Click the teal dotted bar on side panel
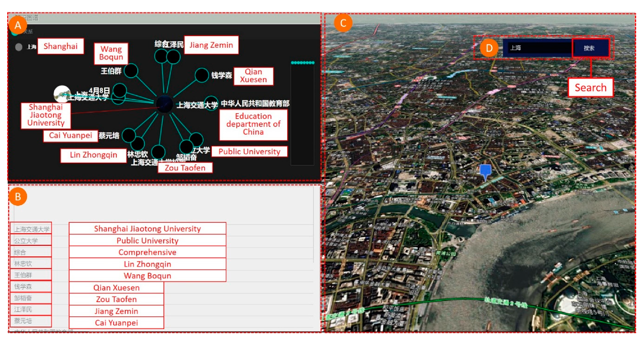The image size is (644, 342). 303,63
